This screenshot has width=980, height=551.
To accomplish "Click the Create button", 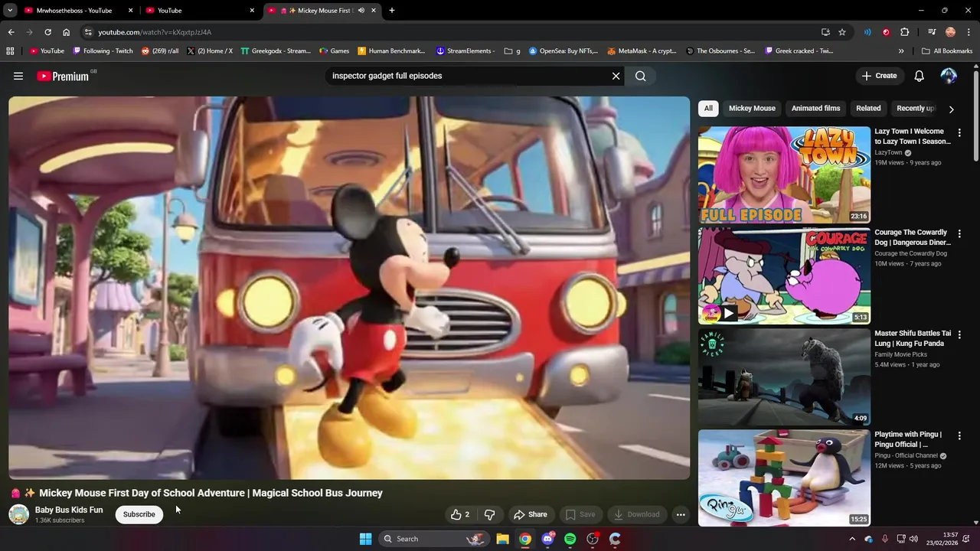I will [879, 76].
